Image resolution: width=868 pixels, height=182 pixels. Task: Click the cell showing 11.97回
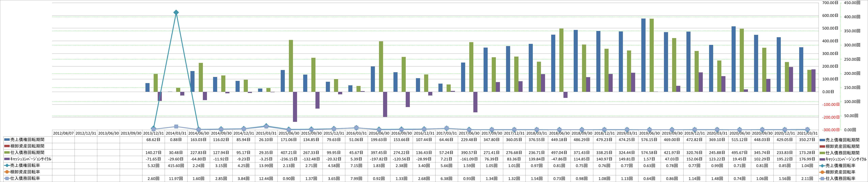pyautogui.click(x=176, y=178)
